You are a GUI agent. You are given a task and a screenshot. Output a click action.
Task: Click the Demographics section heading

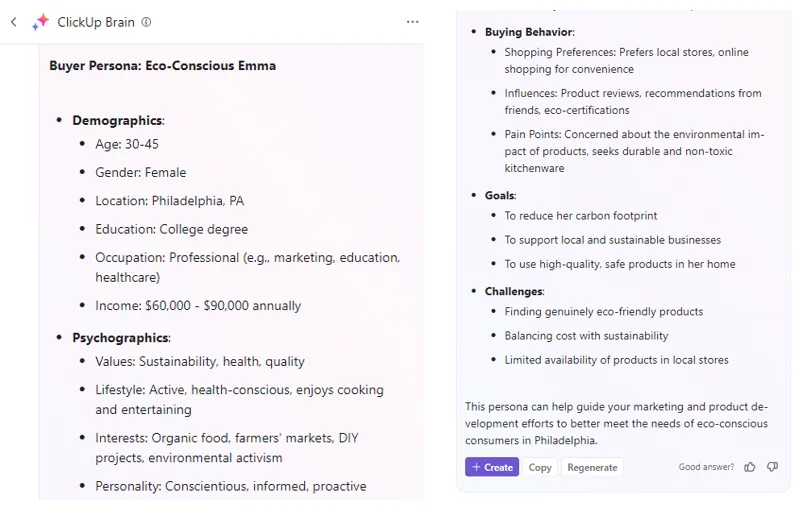[118, 120]
